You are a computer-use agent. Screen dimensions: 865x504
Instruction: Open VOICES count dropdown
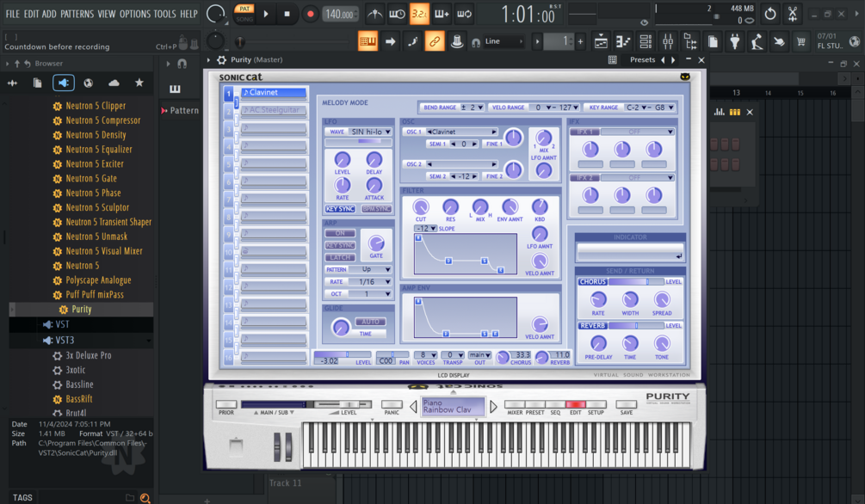coord(425,355)
